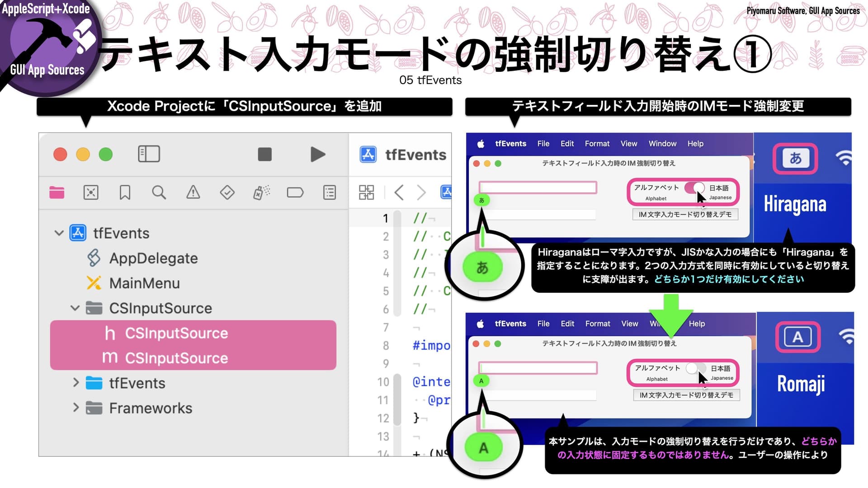
Task: Open View menu in lower tfEvents menubar
Action: point(629,324)
